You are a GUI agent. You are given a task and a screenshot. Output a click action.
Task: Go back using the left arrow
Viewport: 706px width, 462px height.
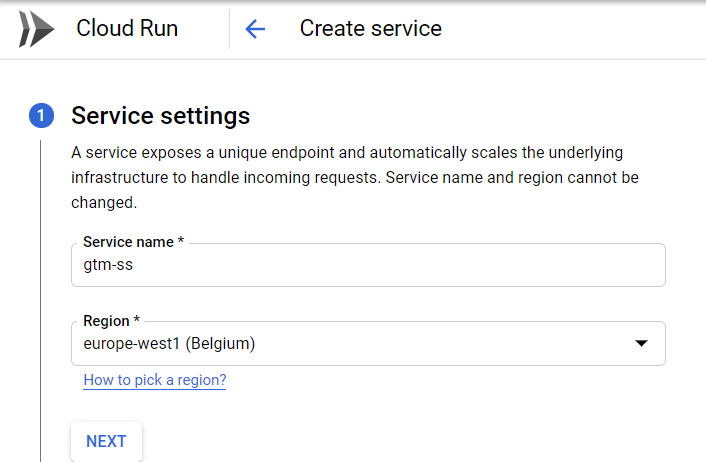click(x=255, y=29)
